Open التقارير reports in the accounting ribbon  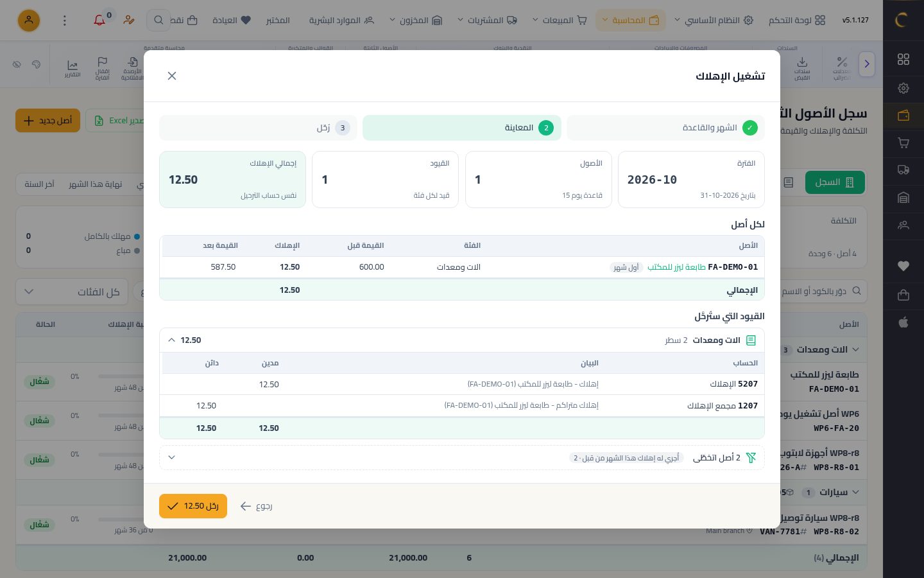(73, 69)
